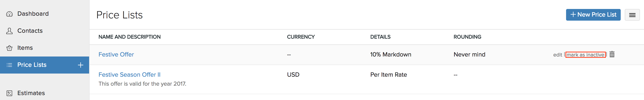The width and height of the screenshot is (644, 100).
Task: Delete Festive Offer with trash icon
Action: [x=612, y=54]
